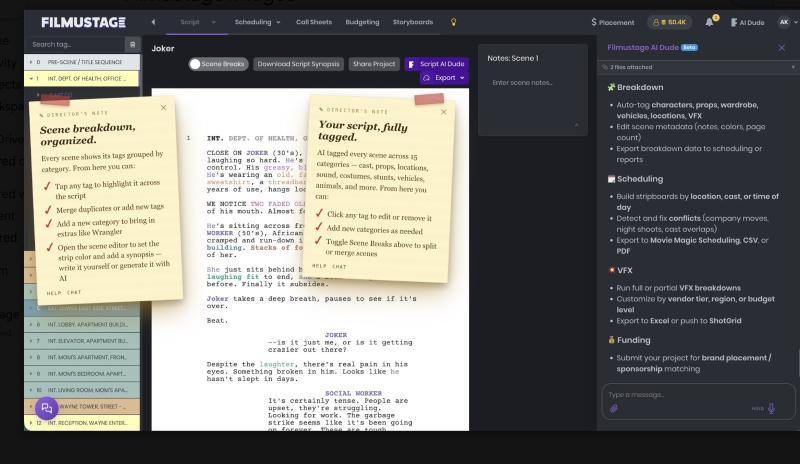The width and height of the screenshot is (800, 464).
Task: Click the Enter scene notes field
Action: coord(533,101)
